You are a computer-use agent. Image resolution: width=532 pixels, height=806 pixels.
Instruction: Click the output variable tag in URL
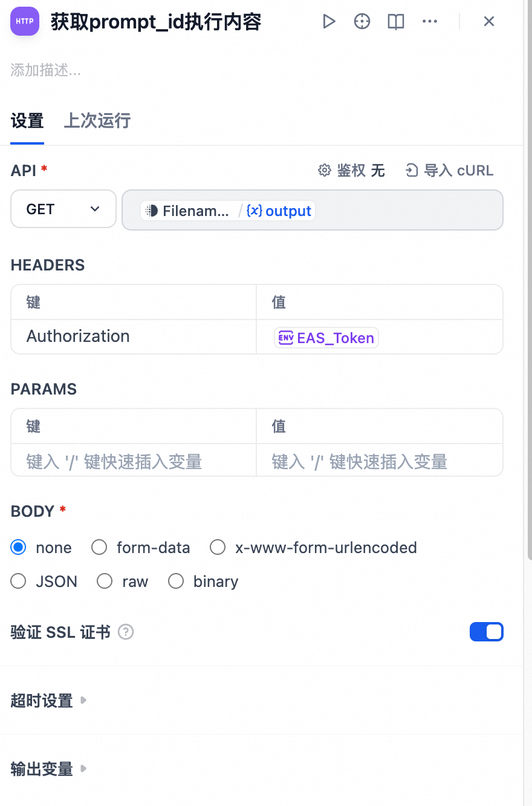click(280, 211)
